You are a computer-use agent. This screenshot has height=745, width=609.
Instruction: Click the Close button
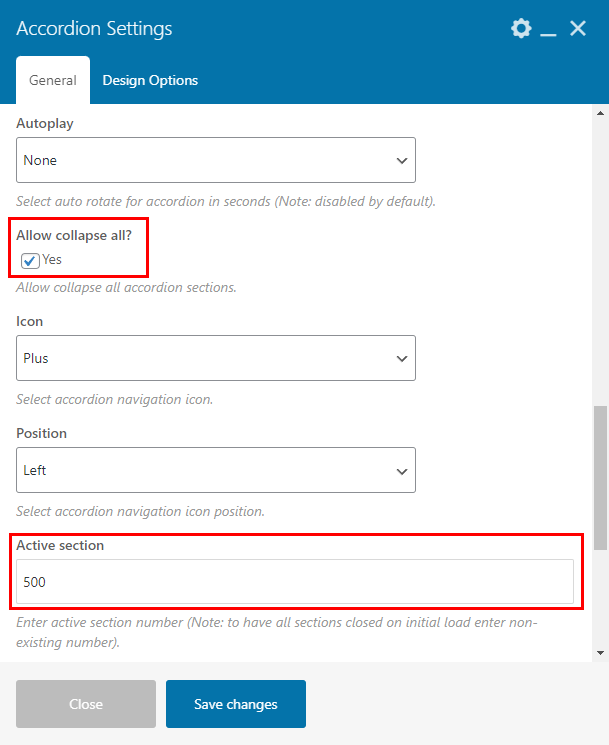click(x=86, y=704)
